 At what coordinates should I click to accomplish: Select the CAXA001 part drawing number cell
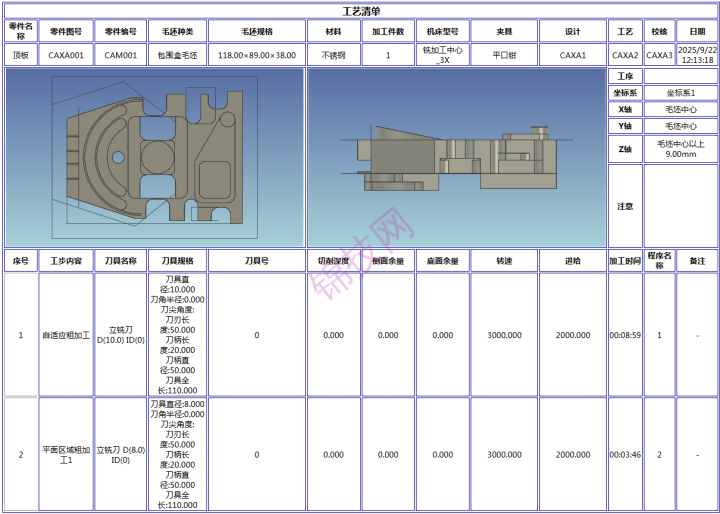(67, 56)
